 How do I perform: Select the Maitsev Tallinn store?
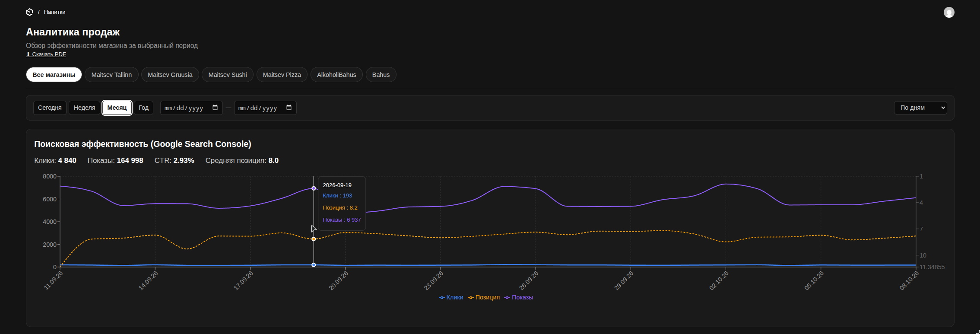(x=111, y=75)
